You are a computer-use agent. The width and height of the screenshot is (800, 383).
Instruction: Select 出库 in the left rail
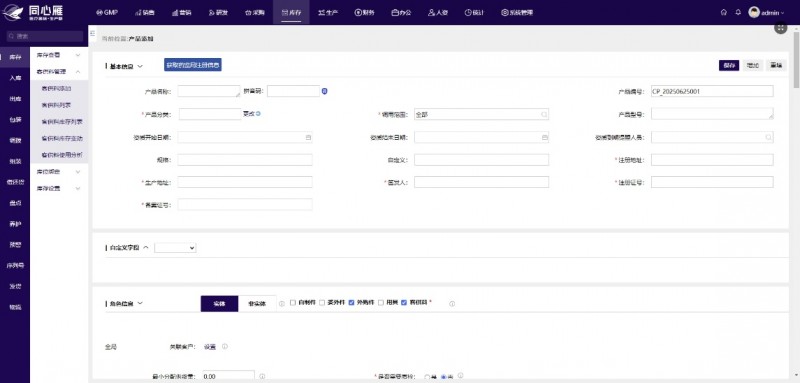(15, 99)
